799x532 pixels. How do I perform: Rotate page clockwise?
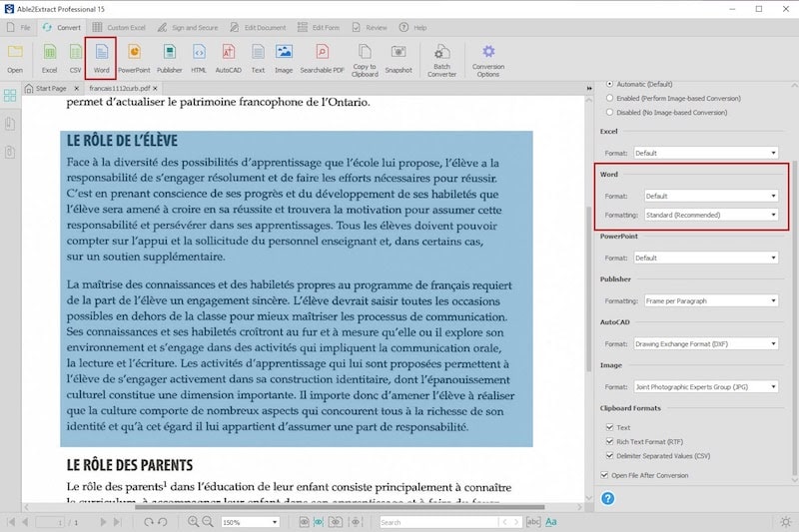(148, 522)
